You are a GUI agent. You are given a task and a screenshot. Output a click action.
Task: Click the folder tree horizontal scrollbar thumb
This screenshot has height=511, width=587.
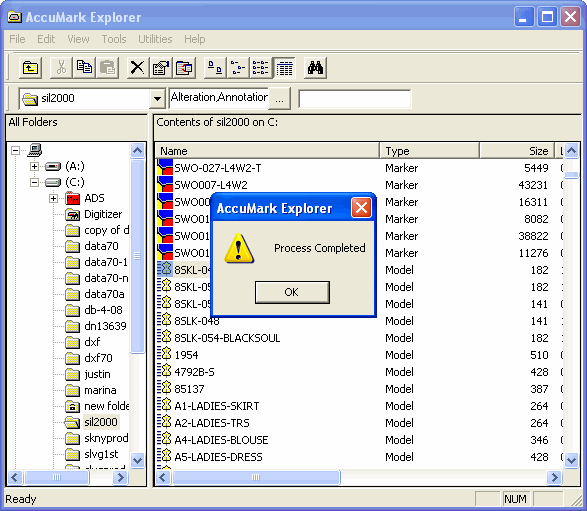coord(57,477)
